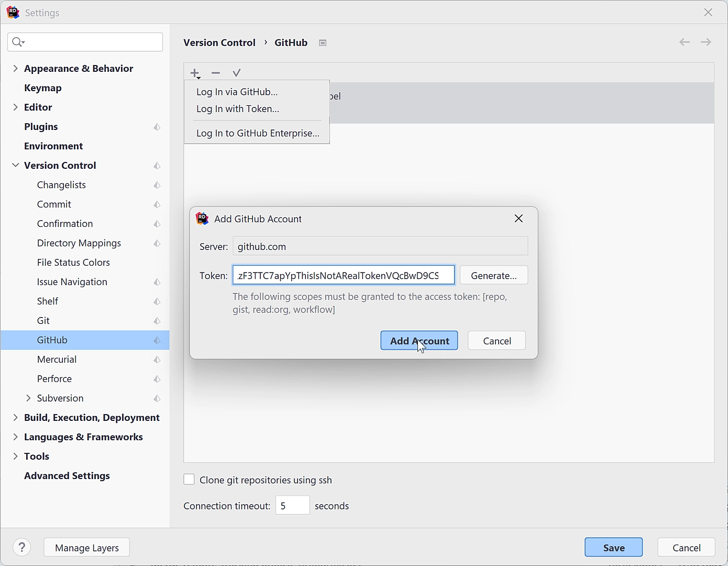Cancel the Settings dialog

pos(687,548)
